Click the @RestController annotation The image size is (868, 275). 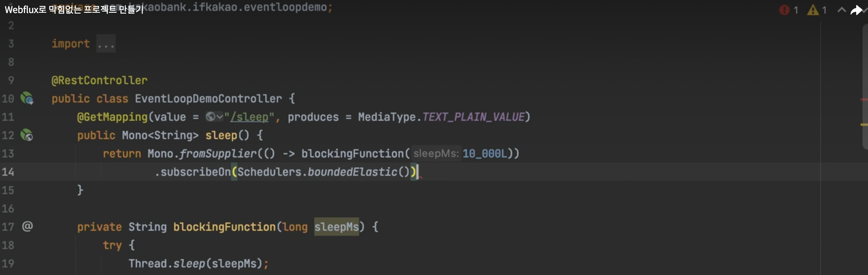99,80
